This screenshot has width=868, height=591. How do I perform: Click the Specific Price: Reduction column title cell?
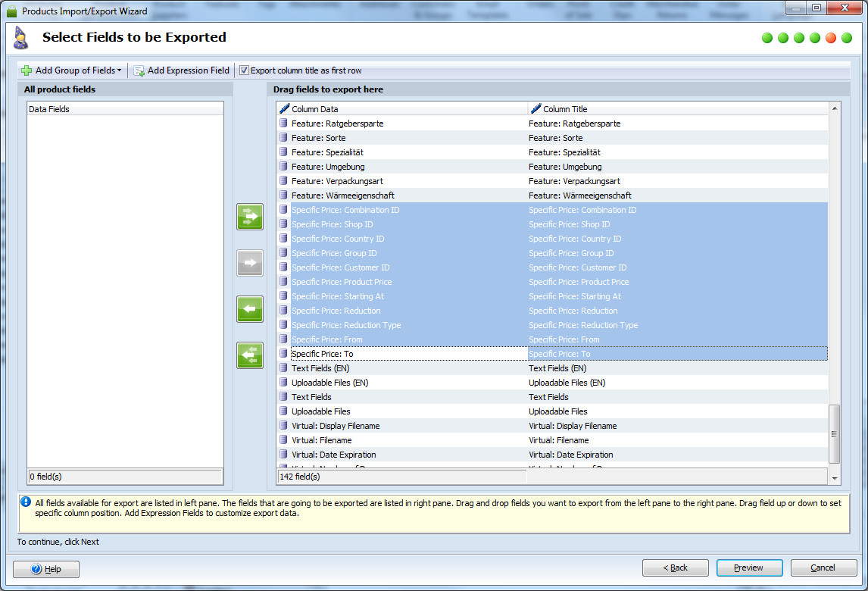pos(678,310)
